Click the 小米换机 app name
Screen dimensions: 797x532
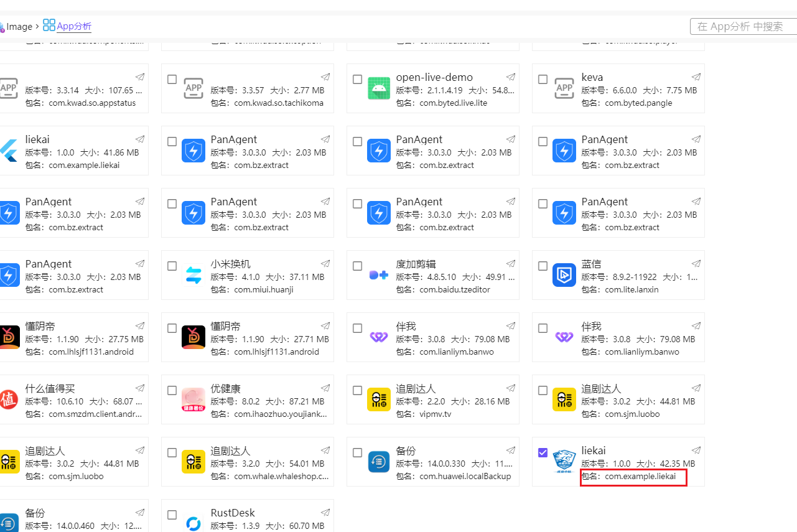pyautogui.click(x=231, y=264)
